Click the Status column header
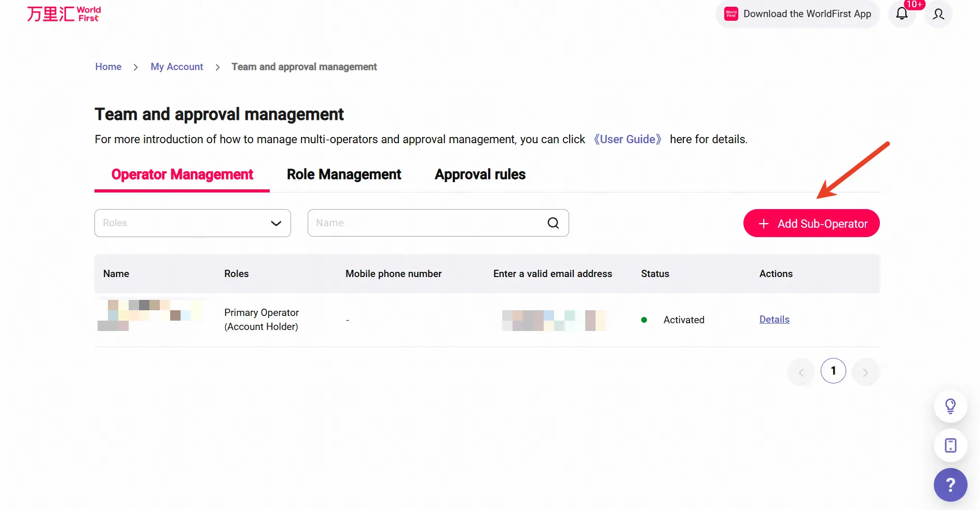This screenshot has width=980, height=510. [x=655, y=274]
